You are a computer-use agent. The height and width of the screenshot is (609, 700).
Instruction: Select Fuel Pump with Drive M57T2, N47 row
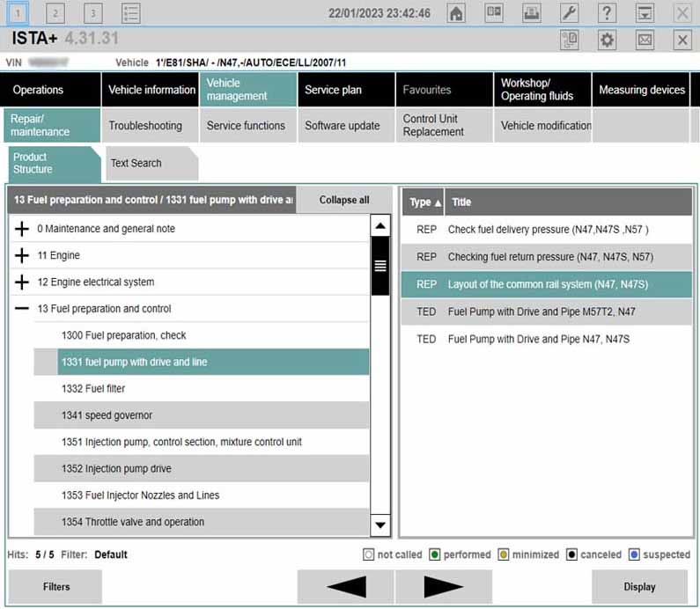point(547,312)
